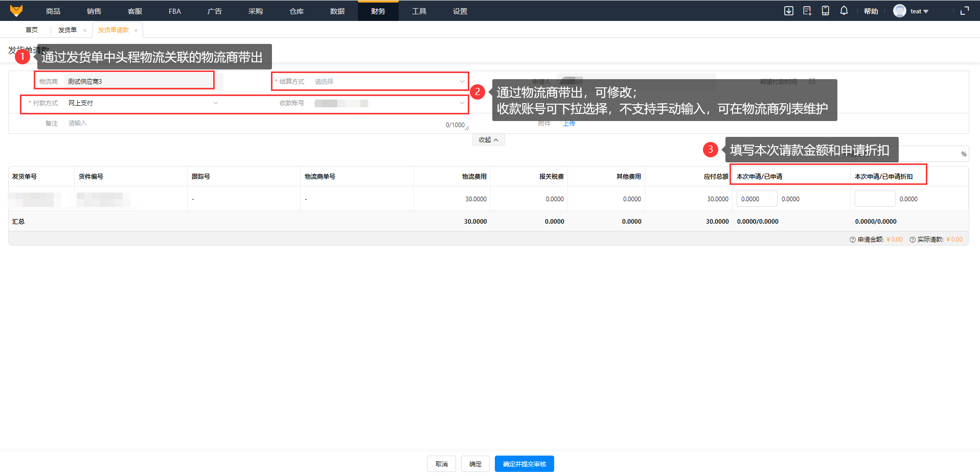Click help icon beside 申请金额
Viewport: 980px width, 476px height.
852,240
